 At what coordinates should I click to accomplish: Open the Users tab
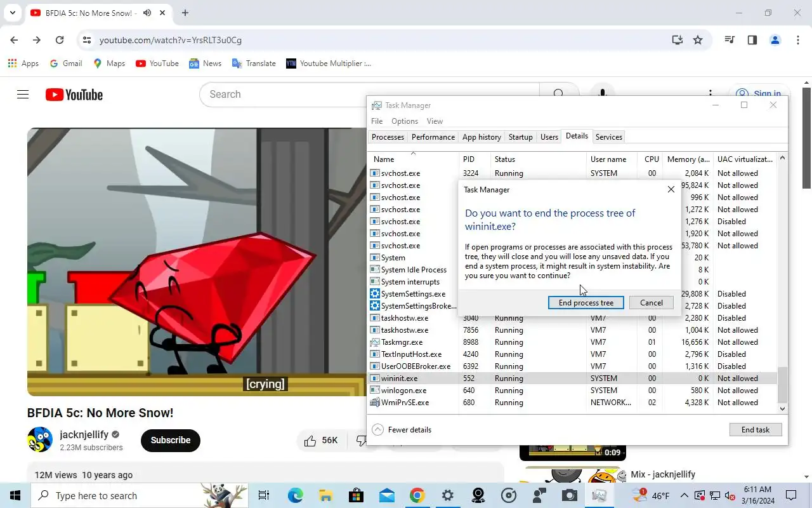point(549,137)
